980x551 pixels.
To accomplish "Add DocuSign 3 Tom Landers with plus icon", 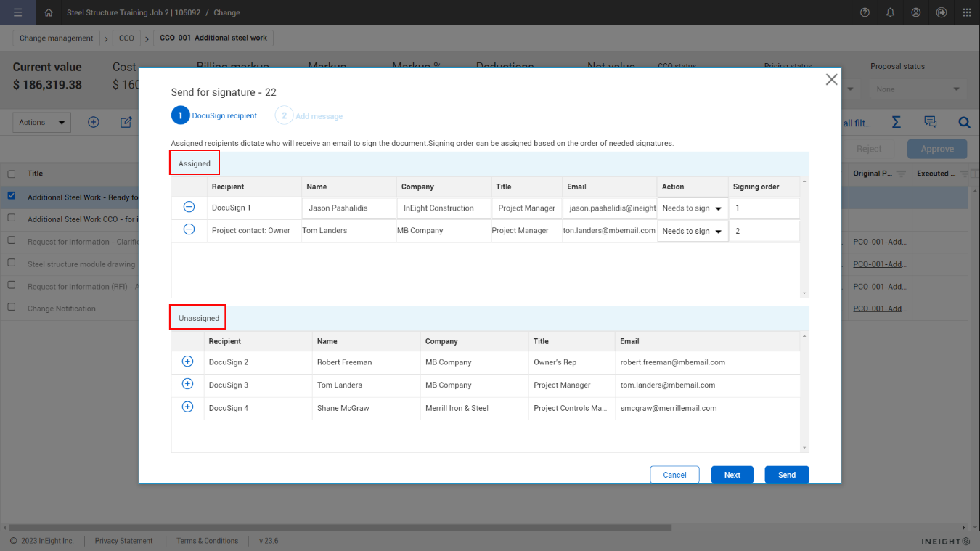I will (187, 384).
